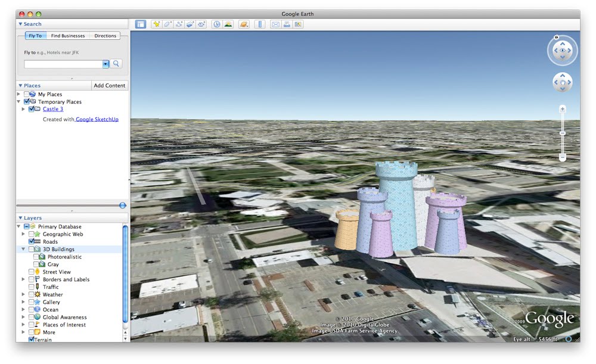Expand the Geographic Web layer group

[23, 234]
